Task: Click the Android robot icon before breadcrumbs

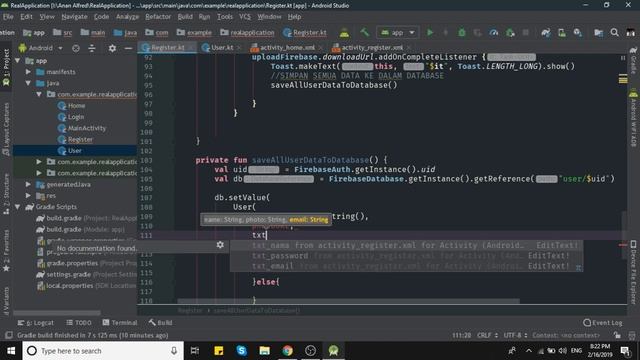Action: [x=344, y=32]
